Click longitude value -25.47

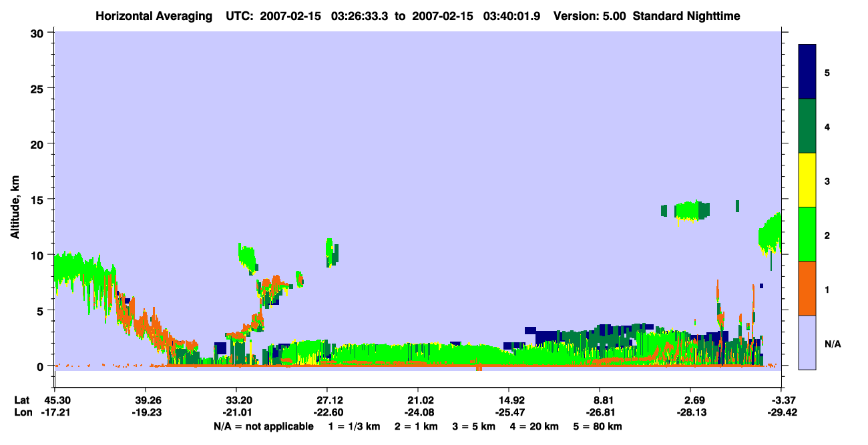pyautogui.click(x=509, y=412)
